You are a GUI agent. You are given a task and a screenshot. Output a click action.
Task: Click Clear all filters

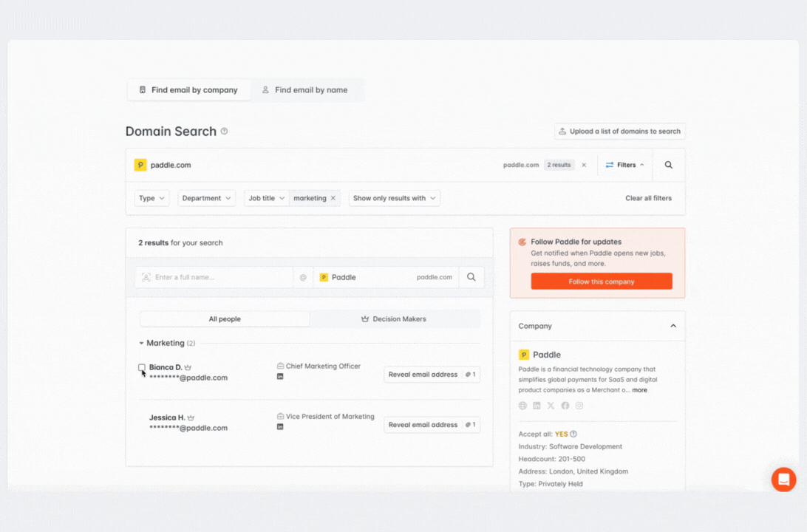pos(649,198)
